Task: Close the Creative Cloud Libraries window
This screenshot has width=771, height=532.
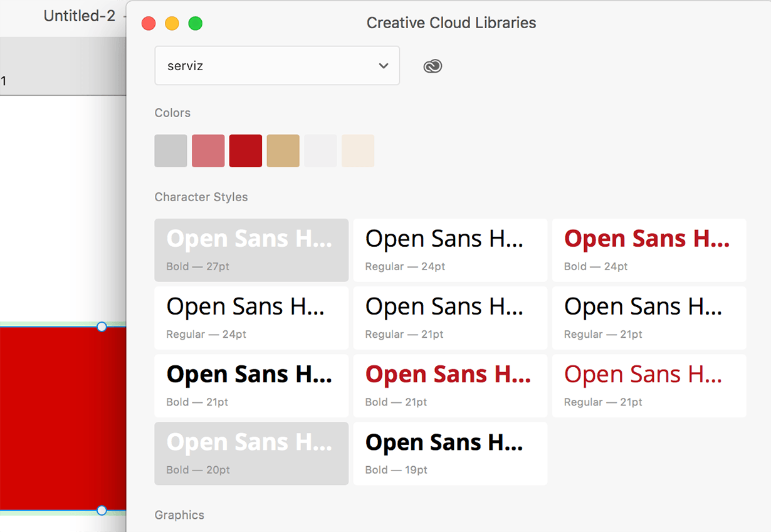Action: click(149, 24)
